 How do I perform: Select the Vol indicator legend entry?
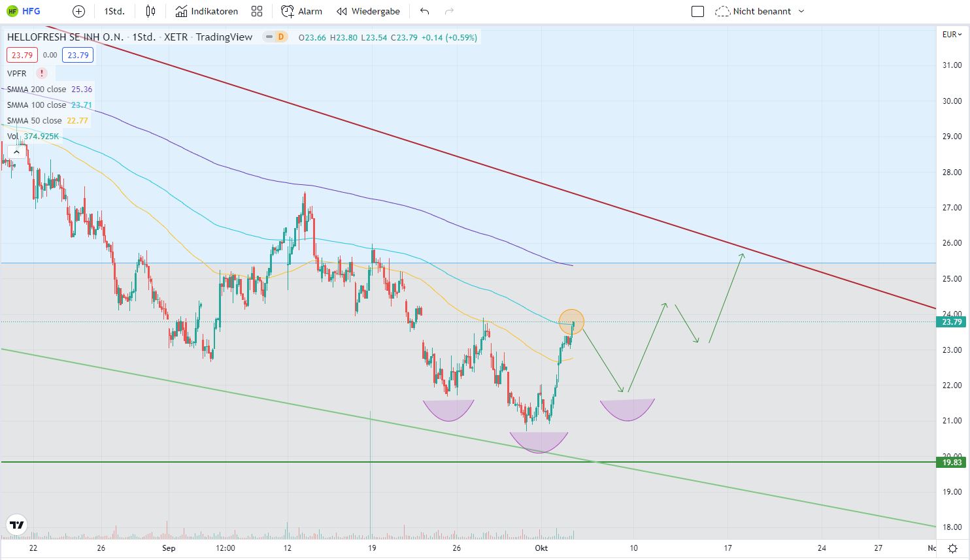pyautogui.click(x=33, y=136)
